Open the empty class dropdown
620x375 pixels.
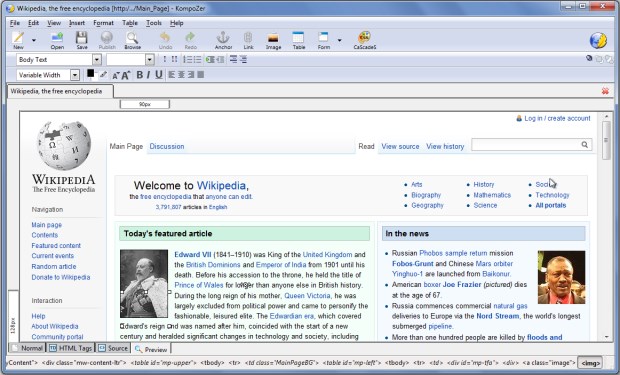click(149, 60)
